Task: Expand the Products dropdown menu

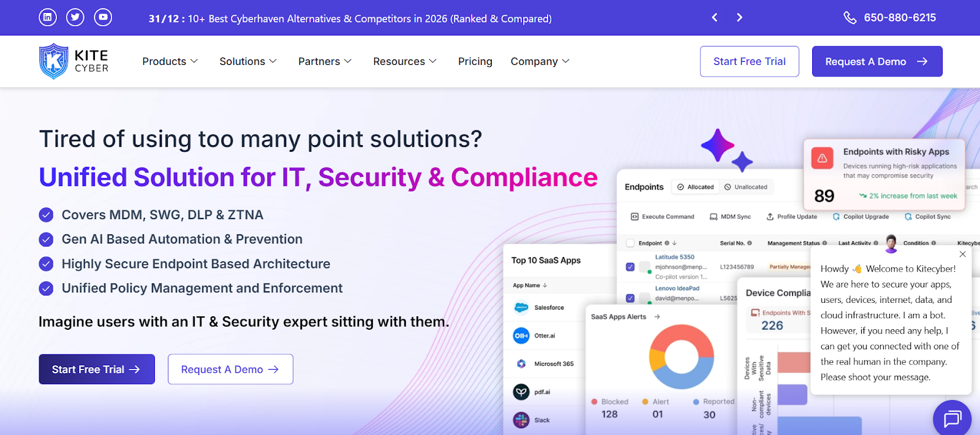Action: pyautogui.click(x=170, y=61)
